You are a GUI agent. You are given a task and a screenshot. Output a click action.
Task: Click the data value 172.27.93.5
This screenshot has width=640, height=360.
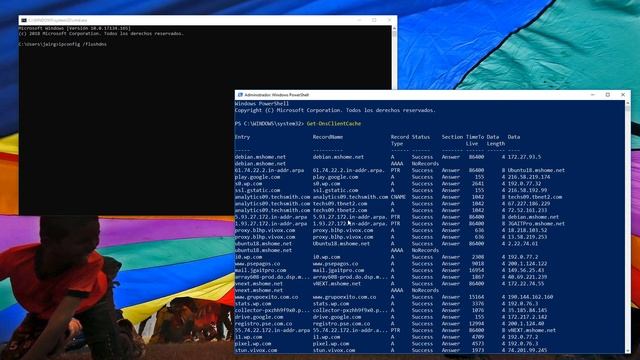(x=524, y=157)
